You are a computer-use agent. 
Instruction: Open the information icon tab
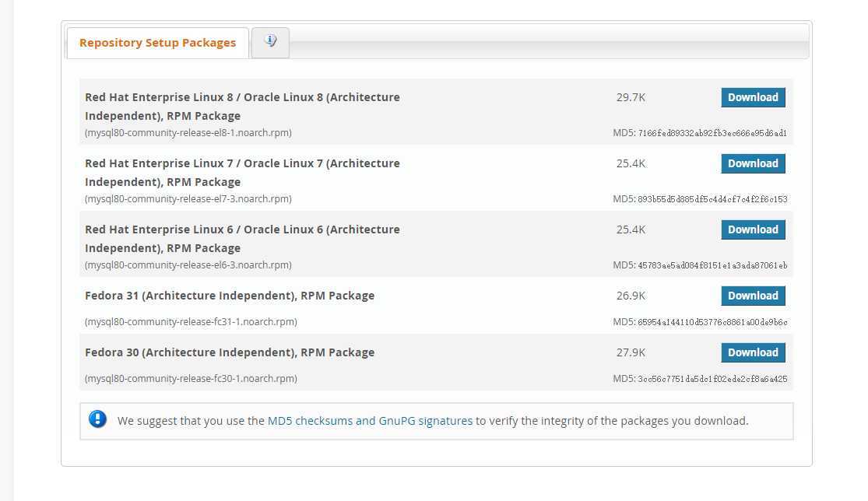tap(270, 42)
